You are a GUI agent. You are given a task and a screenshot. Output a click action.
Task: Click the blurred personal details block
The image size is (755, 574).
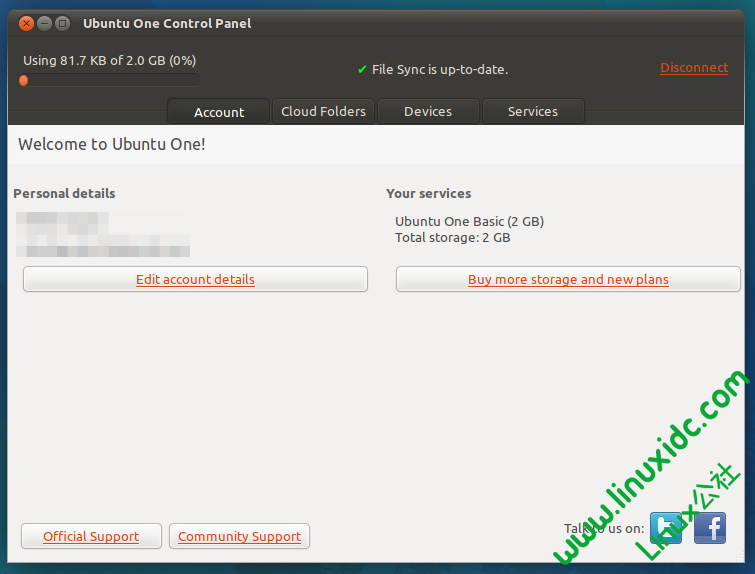pyautogui.click(x=103, y=234)
